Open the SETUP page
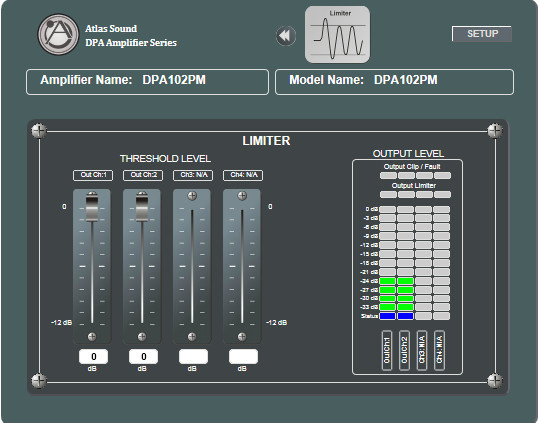Image resolution: width=538 pixels, height=423 pixels. click(x=482, y=34)
